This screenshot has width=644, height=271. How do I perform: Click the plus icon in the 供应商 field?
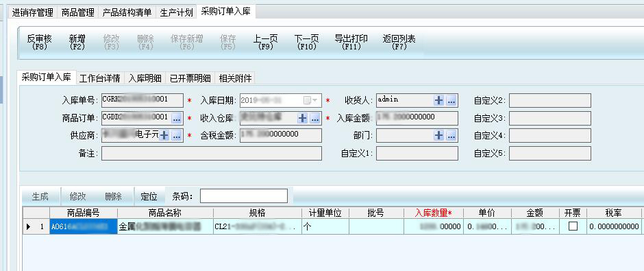point(164,135)
